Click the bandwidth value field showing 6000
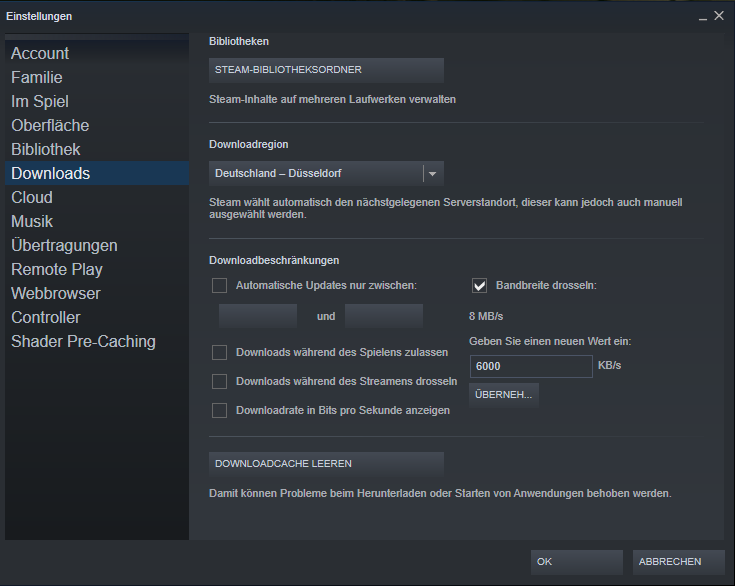The height and width of the screenshot is (586, 735). coord(531,366)
